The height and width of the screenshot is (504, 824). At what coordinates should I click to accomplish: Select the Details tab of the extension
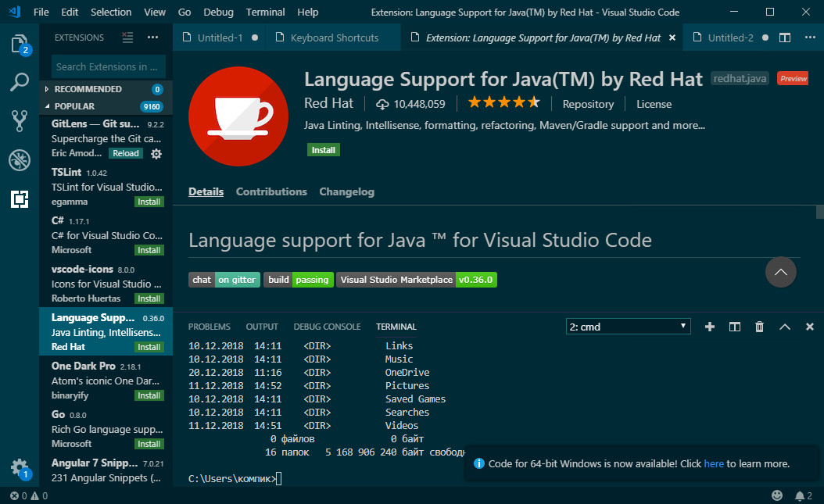(206, 191)
